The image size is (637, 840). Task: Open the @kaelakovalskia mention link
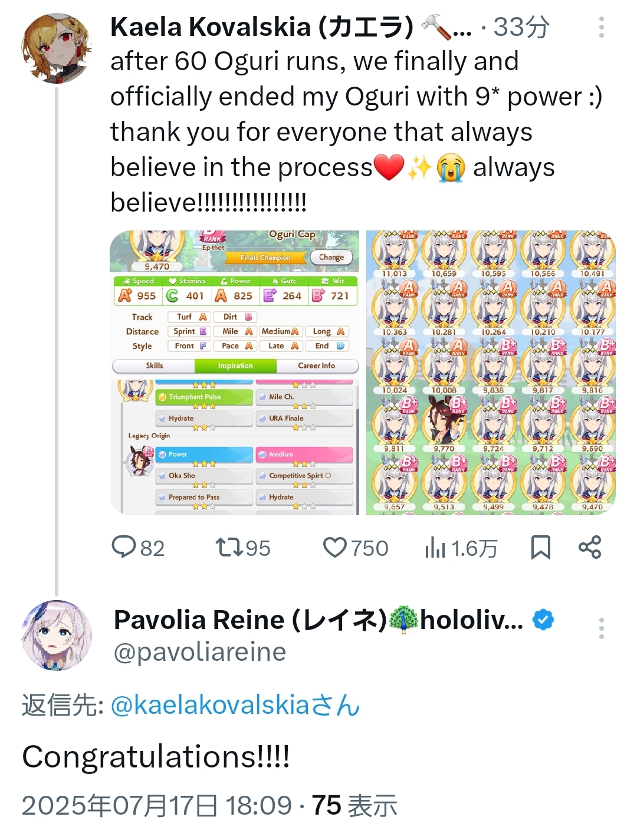coord(235,705)
